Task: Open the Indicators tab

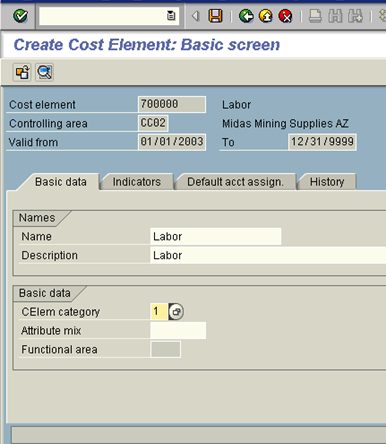Action: tap(137, 182)
